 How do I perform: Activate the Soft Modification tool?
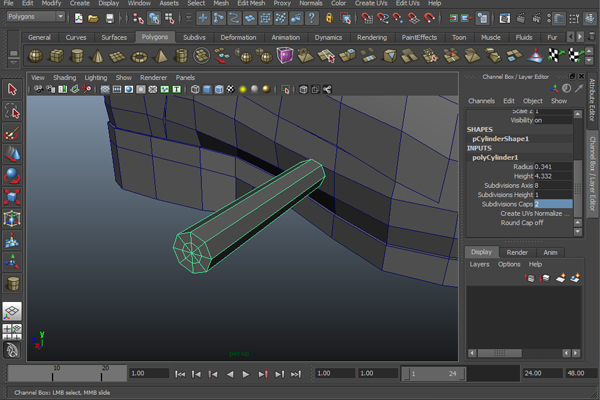pos(12,240)
